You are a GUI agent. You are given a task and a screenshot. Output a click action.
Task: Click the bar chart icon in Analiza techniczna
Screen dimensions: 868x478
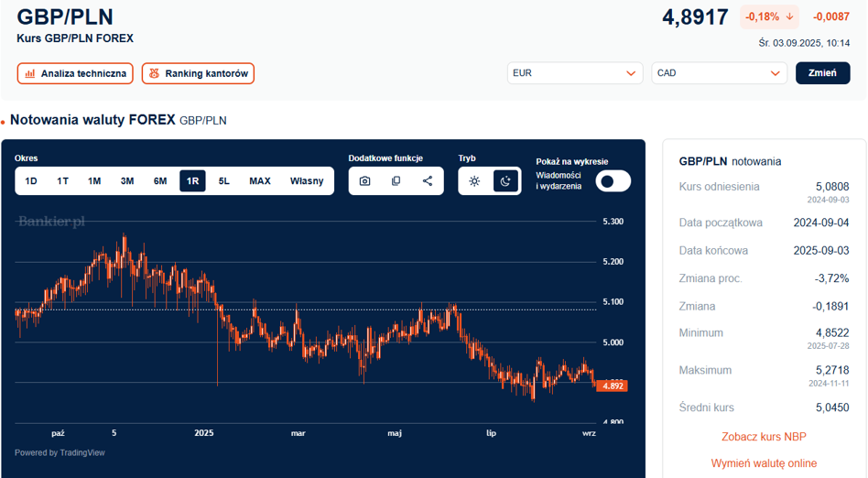(30, 73)
